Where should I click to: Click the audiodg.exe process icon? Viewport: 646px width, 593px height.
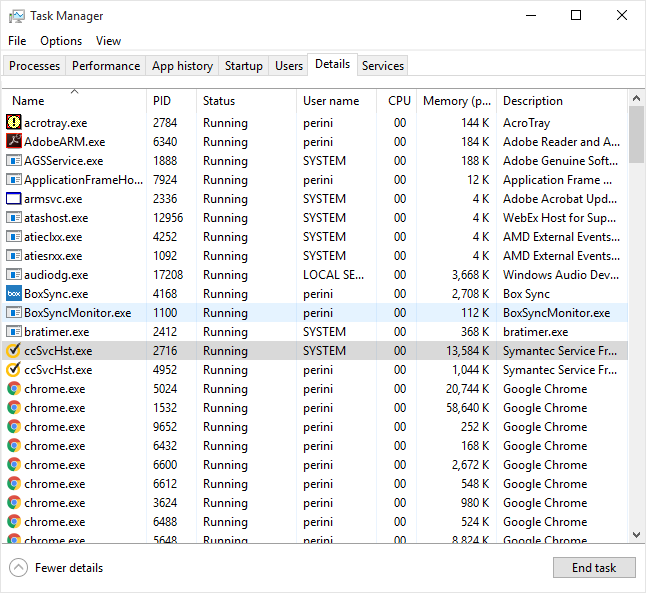click(x=14, y=275)
